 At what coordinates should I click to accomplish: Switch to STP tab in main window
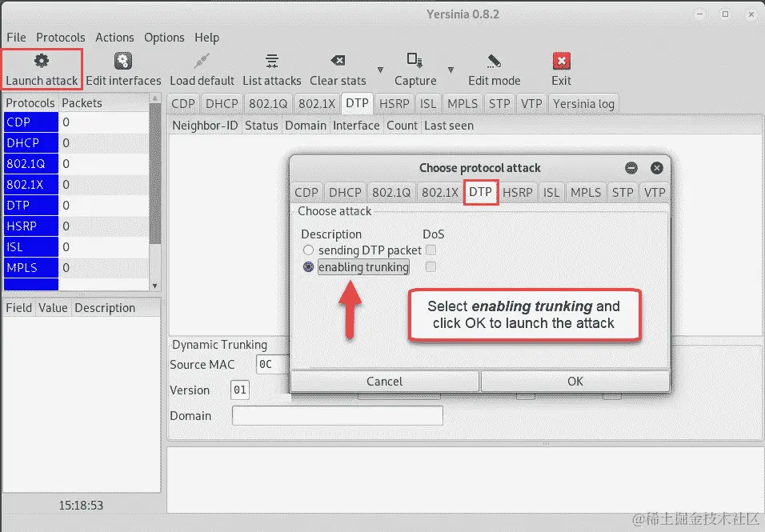click(499, 104)
